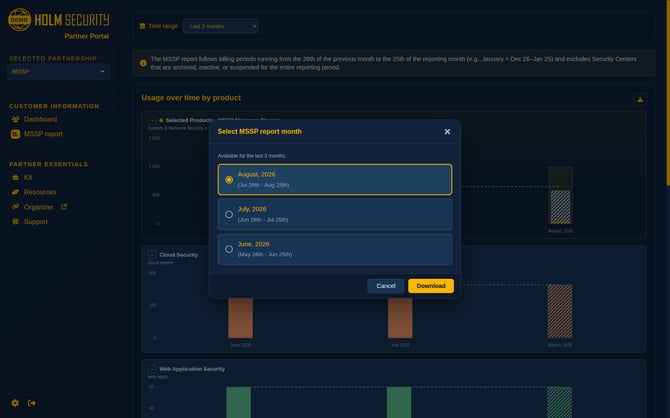Click the 'Available for the last 3 months' text

[x=252, y=156]
